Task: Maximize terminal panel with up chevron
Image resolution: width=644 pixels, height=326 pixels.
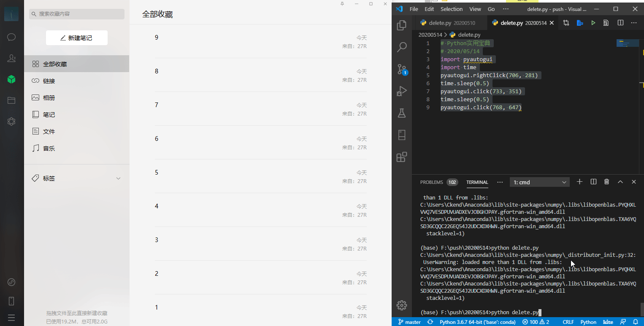Action: tap(620, 182)
